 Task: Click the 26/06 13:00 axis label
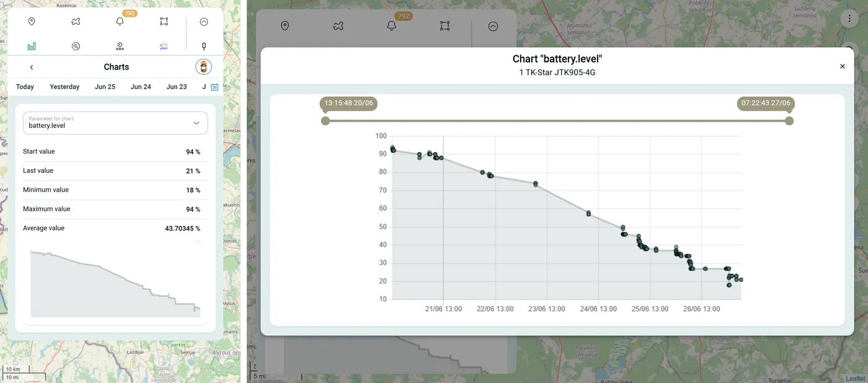coord(701,309)
